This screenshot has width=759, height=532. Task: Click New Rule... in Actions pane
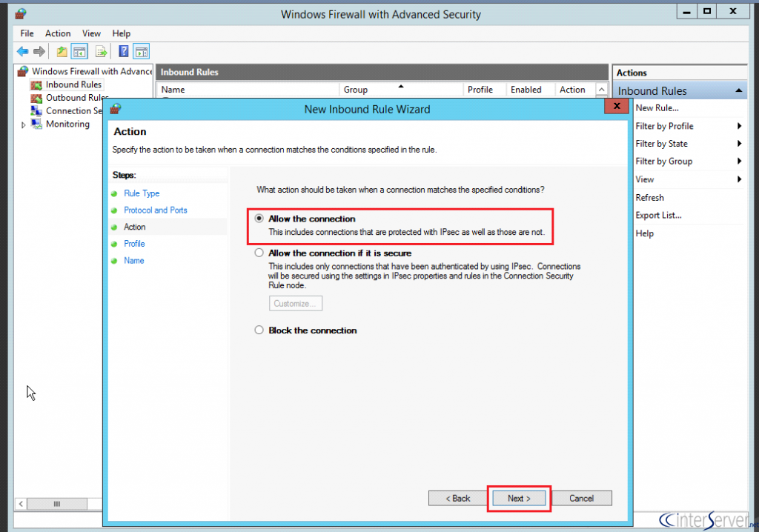click(657, 108)
